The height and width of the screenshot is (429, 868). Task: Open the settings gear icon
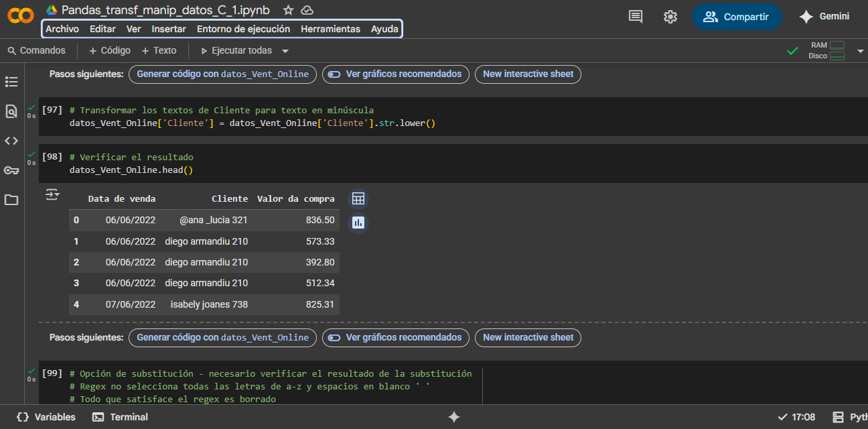click(x=670, y=17)
